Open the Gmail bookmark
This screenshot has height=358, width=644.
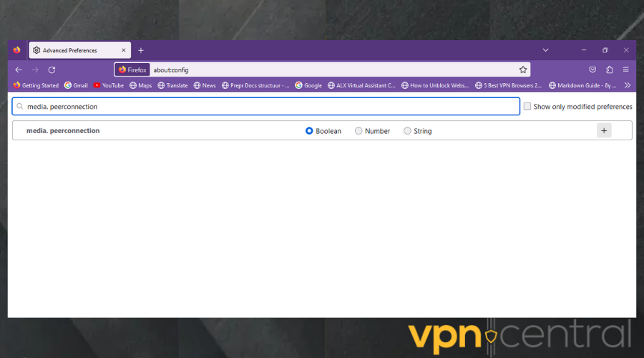tap(76, 85)
